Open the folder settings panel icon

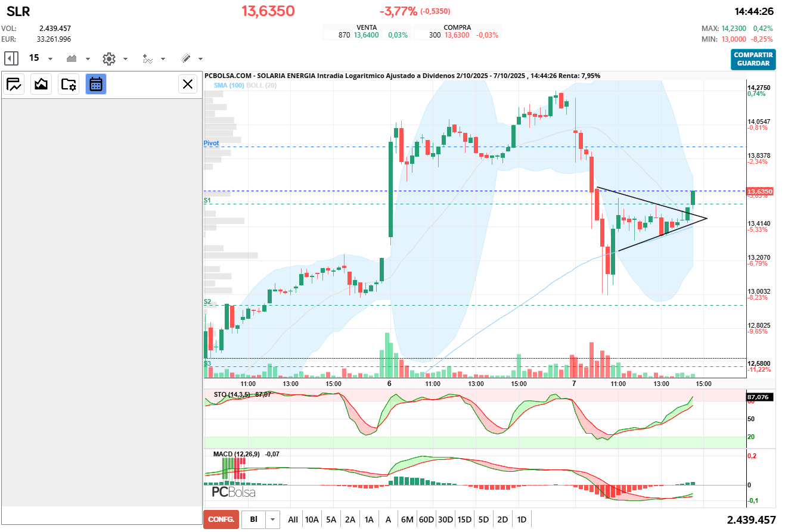point(69,84)
